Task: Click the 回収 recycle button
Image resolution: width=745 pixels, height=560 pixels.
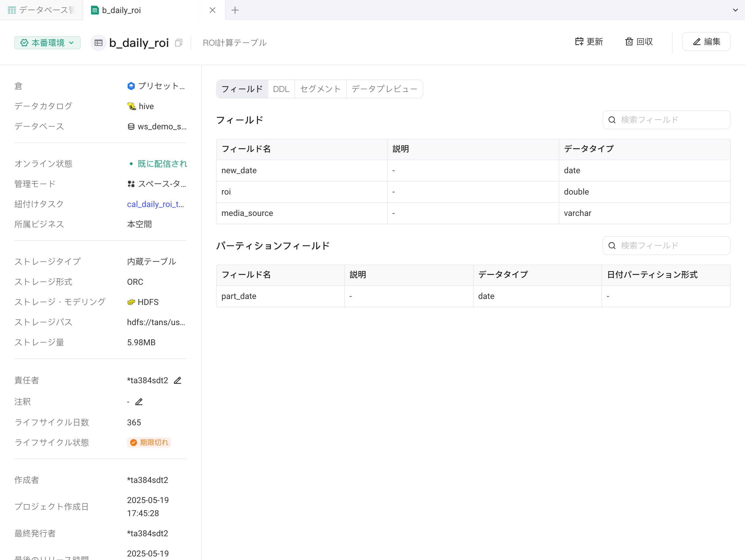Action: point(639,42)
